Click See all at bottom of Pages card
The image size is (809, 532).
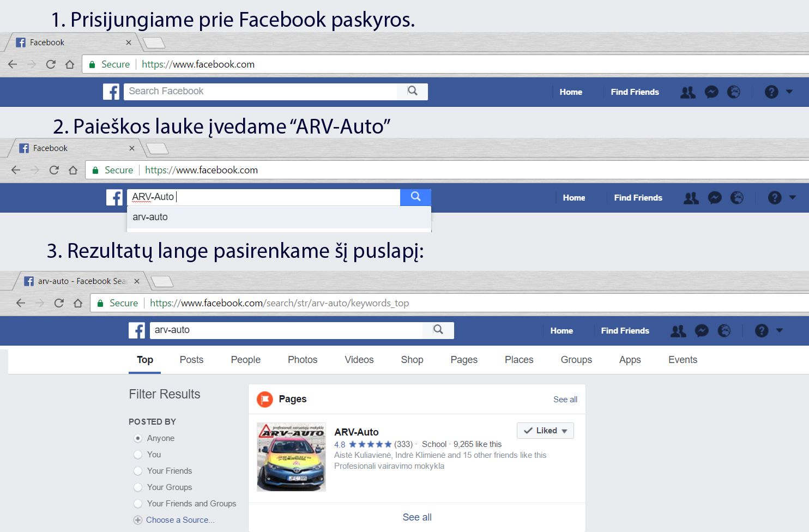coord(417,517)
